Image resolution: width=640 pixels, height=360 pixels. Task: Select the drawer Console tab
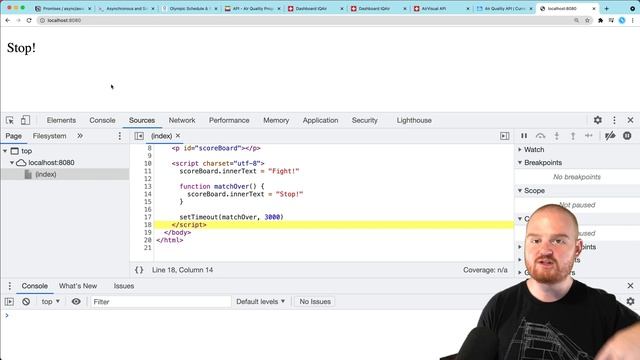pos(35,286)
